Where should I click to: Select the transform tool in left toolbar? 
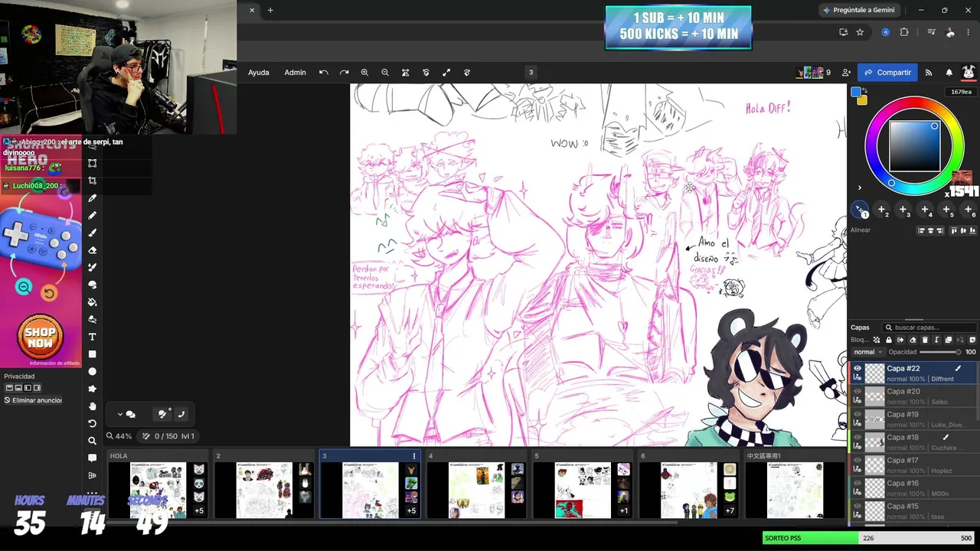[93, 163]
